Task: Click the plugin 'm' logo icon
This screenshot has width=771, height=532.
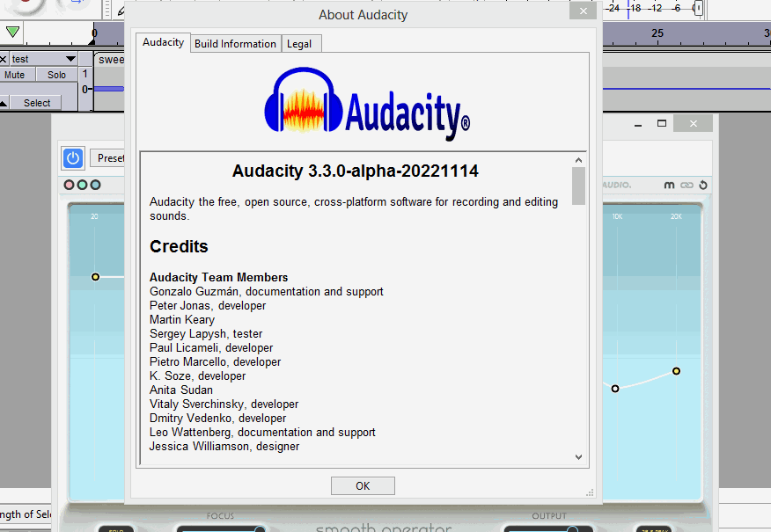Action: coord(670,186)
